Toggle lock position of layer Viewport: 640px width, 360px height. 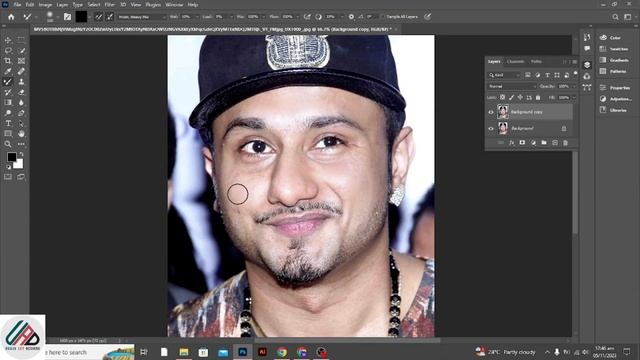click(x=520, y=97)
